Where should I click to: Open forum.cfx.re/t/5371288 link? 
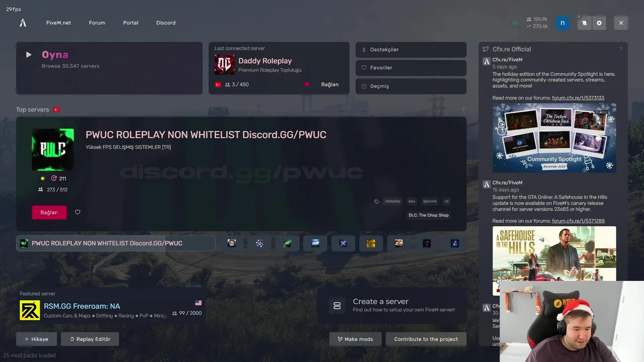click(578, 221)
